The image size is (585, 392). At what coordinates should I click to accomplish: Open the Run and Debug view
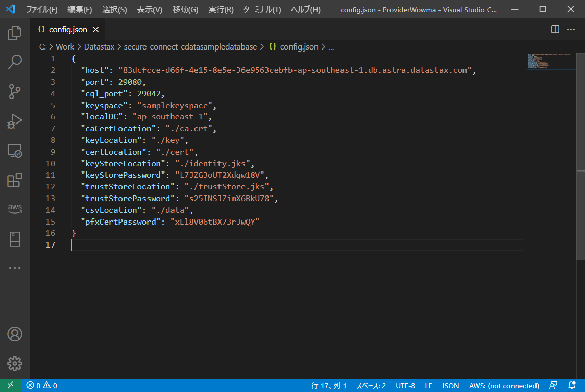pyautogui.click(x=15, y=121)
